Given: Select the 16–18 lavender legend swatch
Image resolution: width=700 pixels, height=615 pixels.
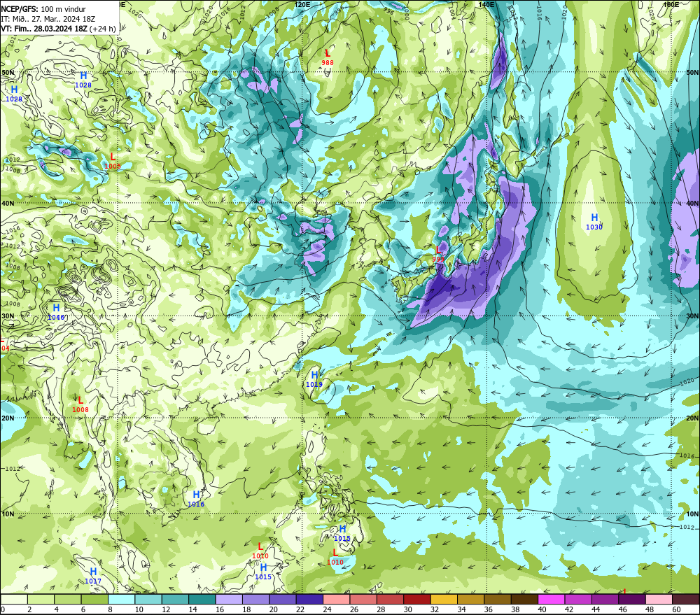Looking at the screenshot, I should point(229,599).
